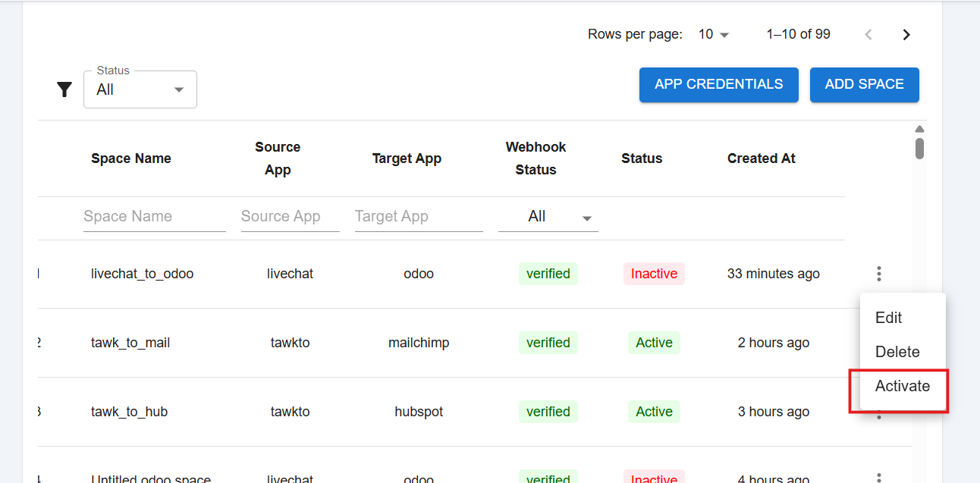The height and width of the screenshot is (483, 980).
Task: Change the rows per page dropdown
Action: (713, 34)
